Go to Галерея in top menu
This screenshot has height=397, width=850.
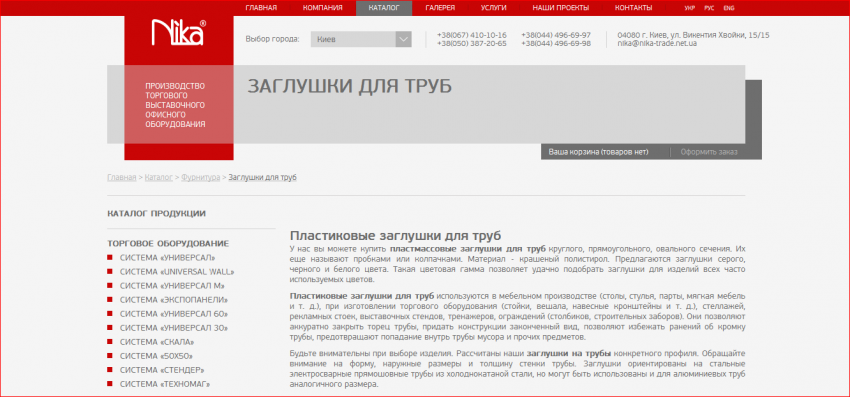coord(440,8)
